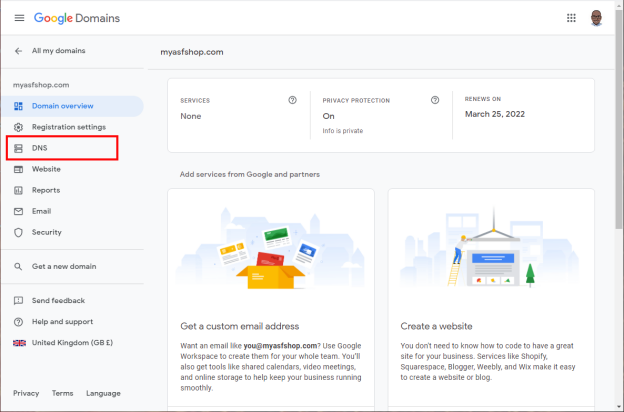Click the Email envelope icon
The height and width of the screenshot is (412, 624).
pyautogui.click(x=18, y=211)
